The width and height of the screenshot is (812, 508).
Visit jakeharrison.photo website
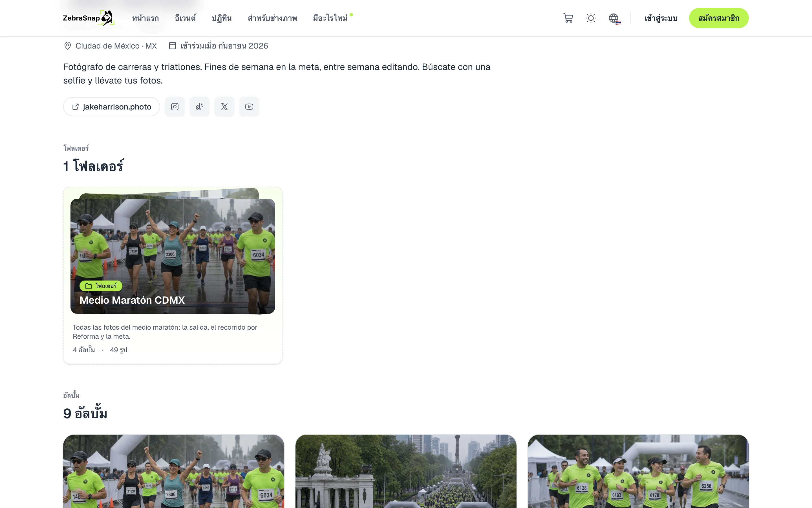coord(112,107)
